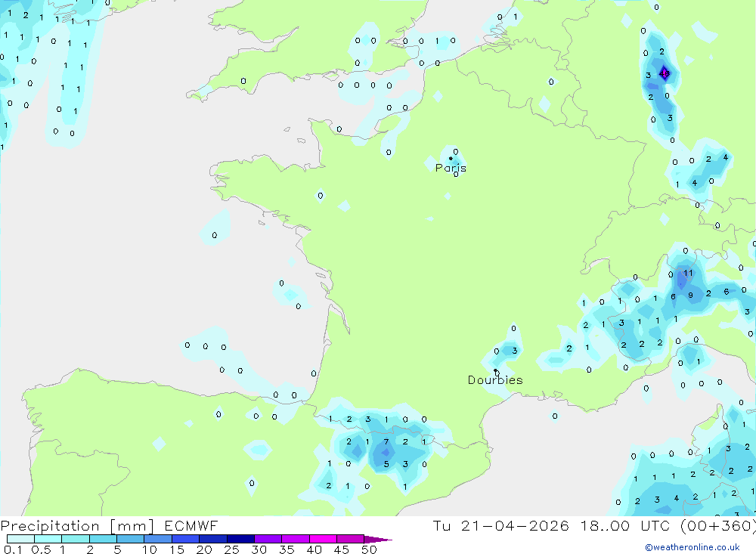The image size is (756, 554).
Task: Pick the 30–35 mm violet legend swatch
Action: pyautogui.click(x=268, y=539)
